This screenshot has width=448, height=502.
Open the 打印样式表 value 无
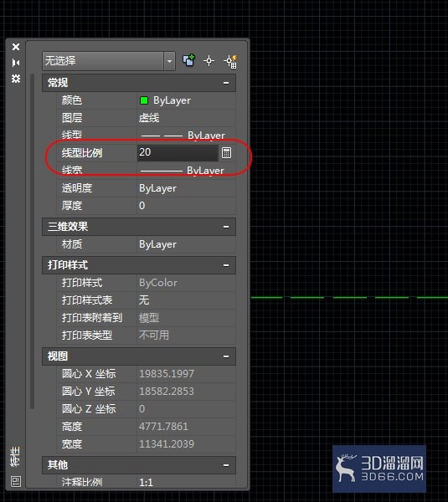coord(144,300)
